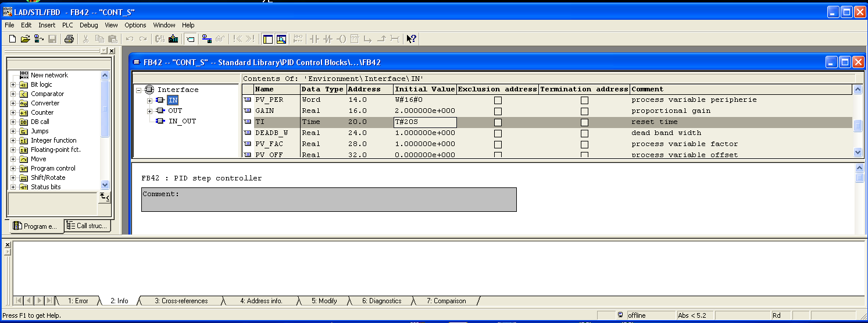Toggle Termination address checkbox for TI
Viewport: 868px width, 323px height.
pyautogui.click(x=584, y=122)
